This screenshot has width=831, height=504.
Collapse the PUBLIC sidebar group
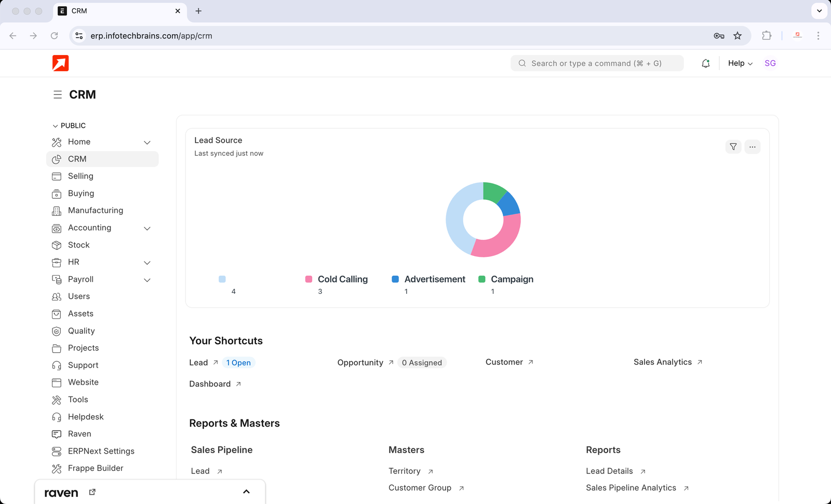point(56,126)
